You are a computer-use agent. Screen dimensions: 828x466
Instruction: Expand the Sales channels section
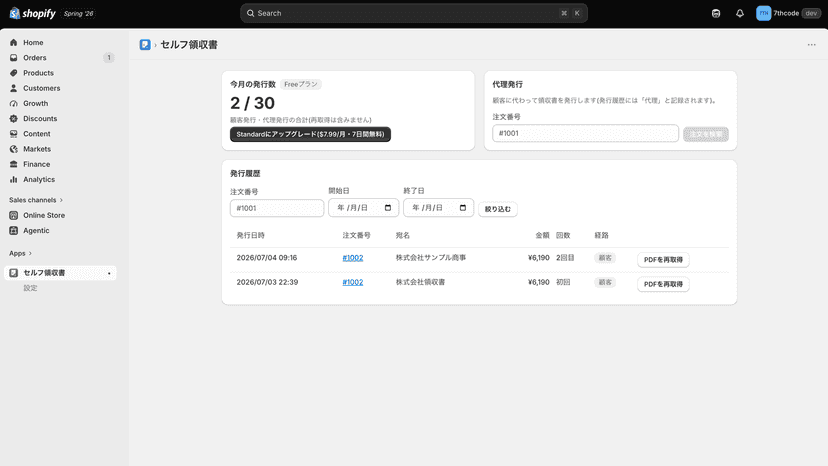36,200
